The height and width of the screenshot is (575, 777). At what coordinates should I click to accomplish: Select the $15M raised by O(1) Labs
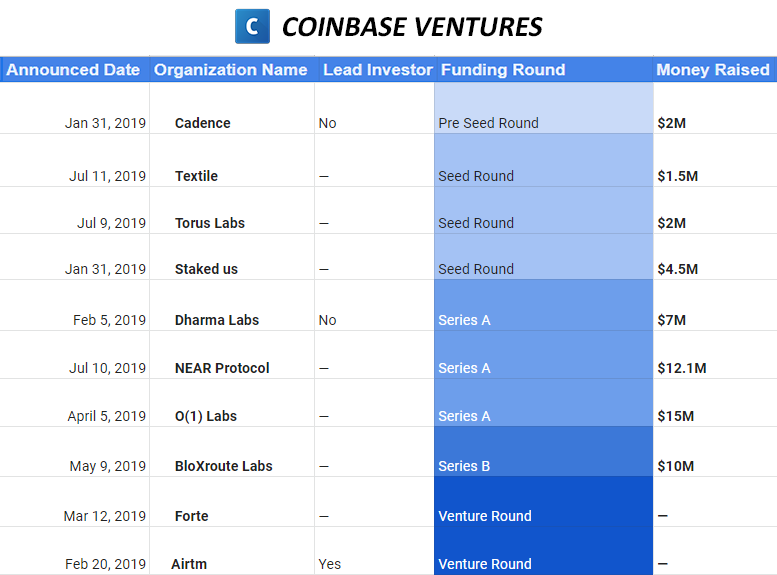click(675, 416)
